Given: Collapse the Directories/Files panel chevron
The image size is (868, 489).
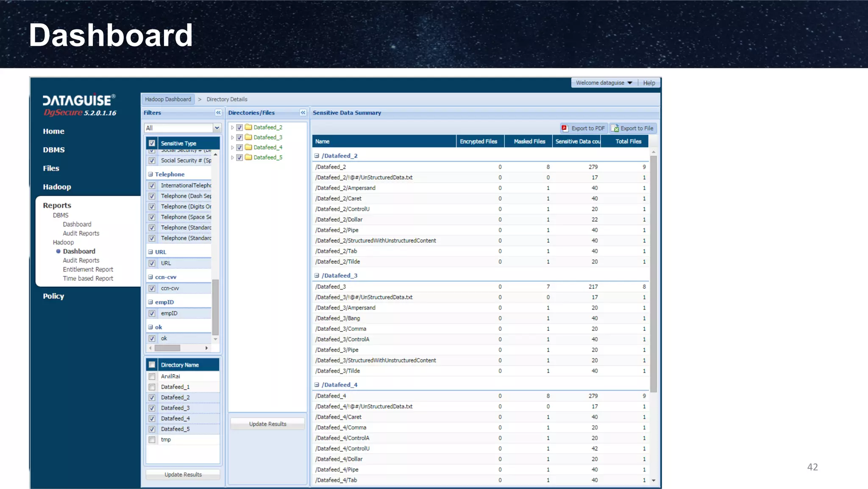Looking at the screenshot, I should pos(303,112).
